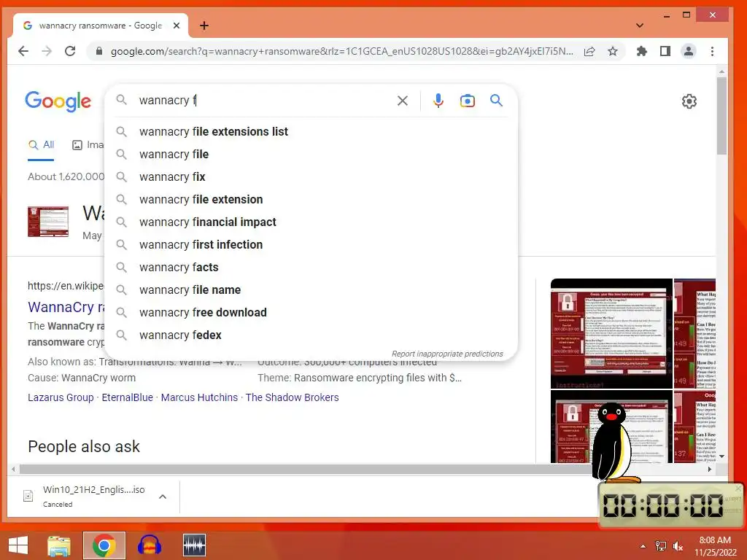Click the vertical scrollbar thumb

[721, 116]
